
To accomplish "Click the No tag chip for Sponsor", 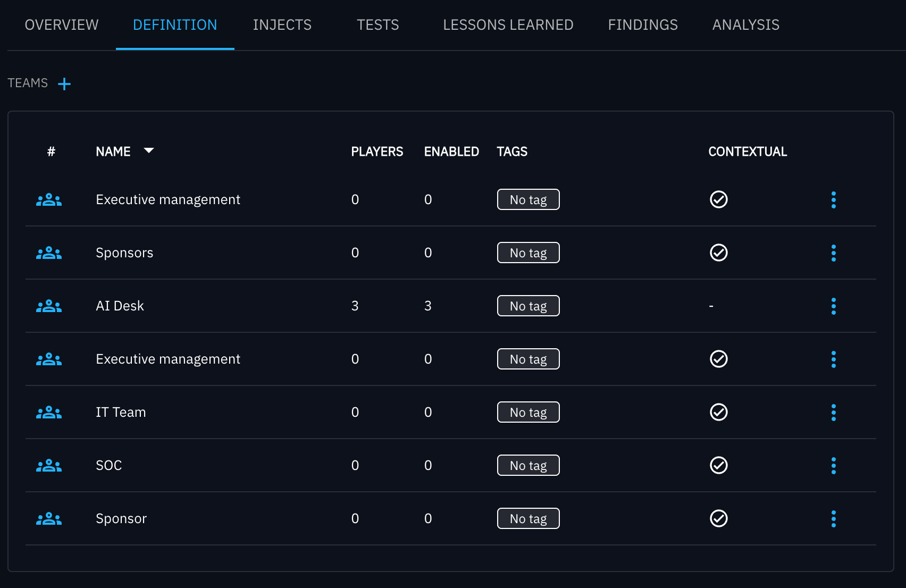I will [x=528, y=518].
